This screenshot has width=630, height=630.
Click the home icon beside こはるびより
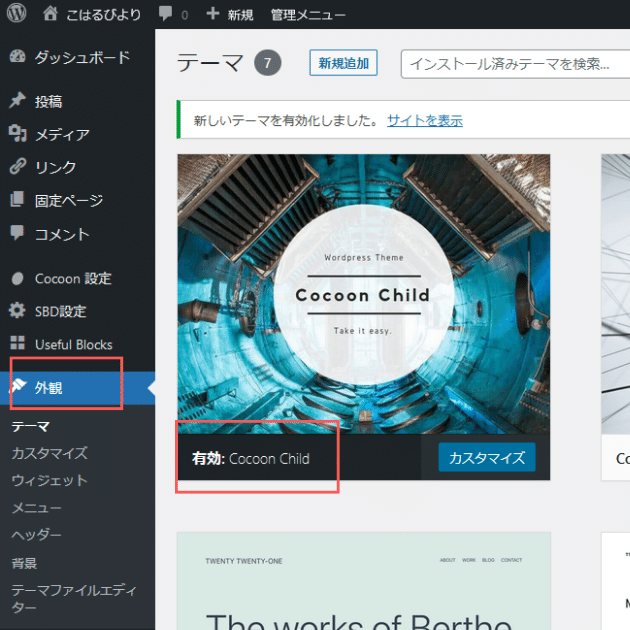(50, 14)
